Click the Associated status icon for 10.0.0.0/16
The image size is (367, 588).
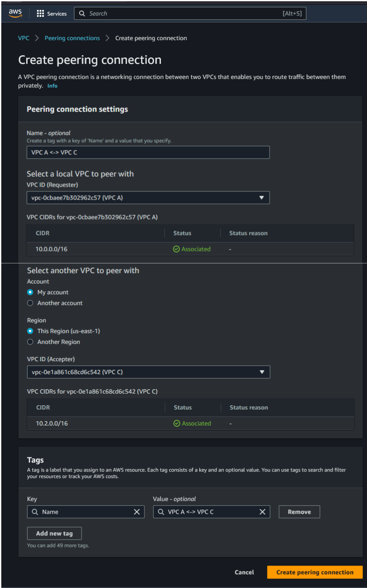tap(176, 249)
